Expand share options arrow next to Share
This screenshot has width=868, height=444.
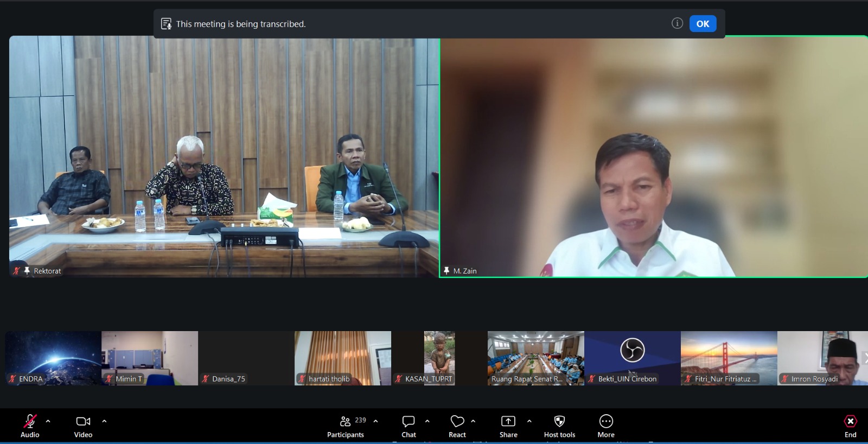529,421
